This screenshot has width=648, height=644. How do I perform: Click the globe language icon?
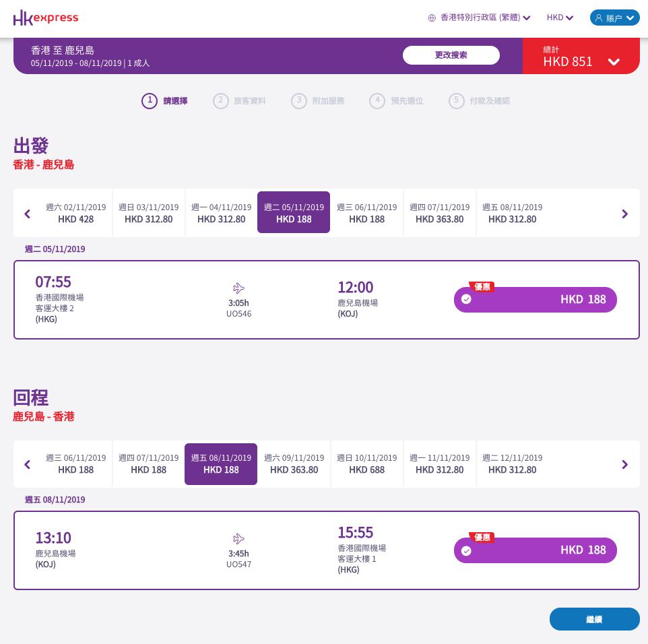(x=432, y=18)
